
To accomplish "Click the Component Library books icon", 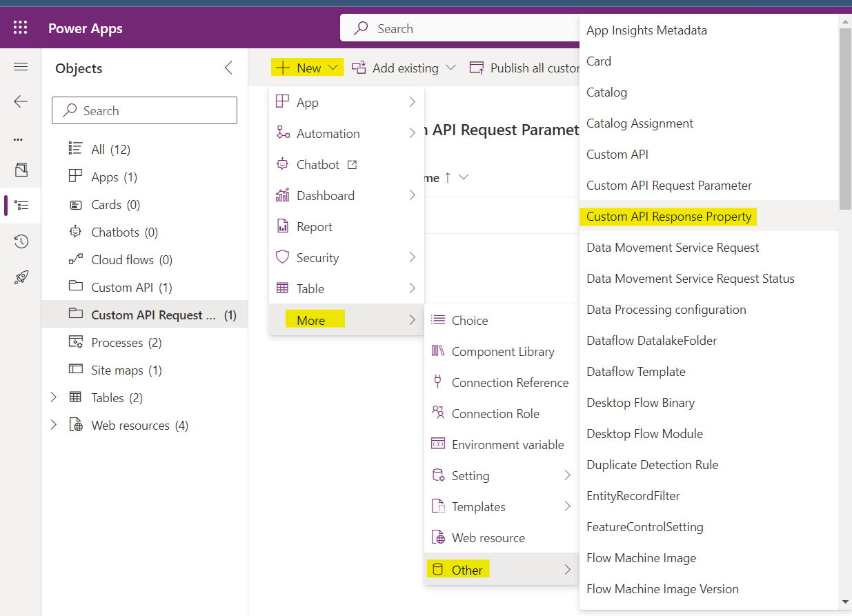I will click(x=437, y=351).
